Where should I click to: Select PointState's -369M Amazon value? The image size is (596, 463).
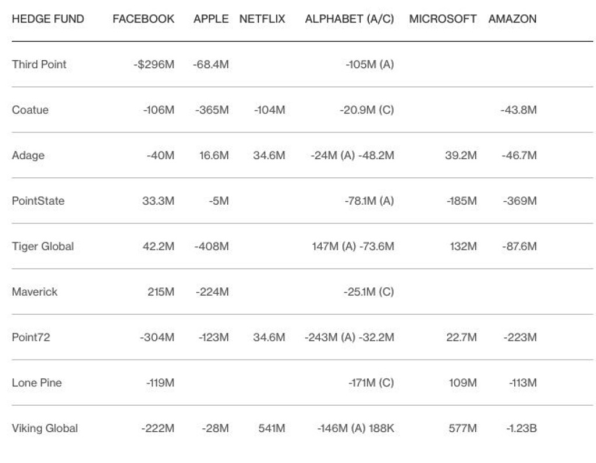coord(520,201)
